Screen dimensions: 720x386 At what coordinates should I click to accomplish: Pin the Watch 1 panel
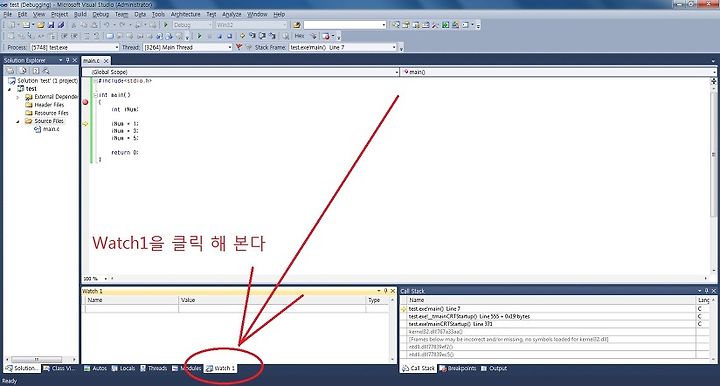click(x=386, y=291)
